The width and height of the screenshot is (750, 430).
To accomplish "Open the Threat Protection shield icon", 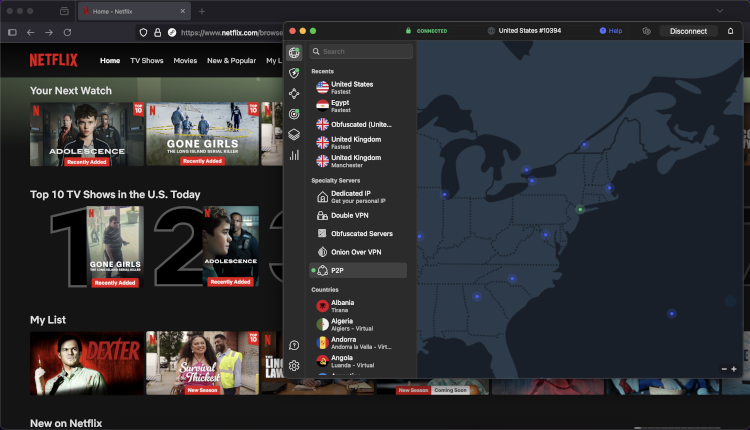I will coord(294,73).
